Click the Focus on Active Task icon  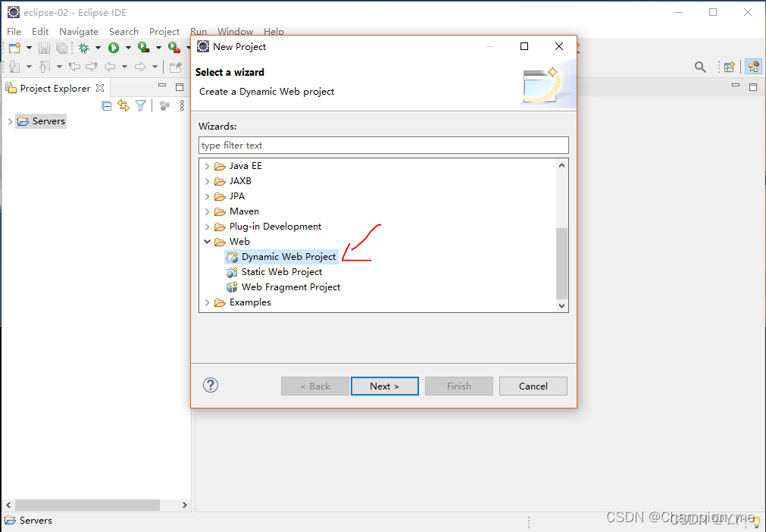(x=164, y=105)
